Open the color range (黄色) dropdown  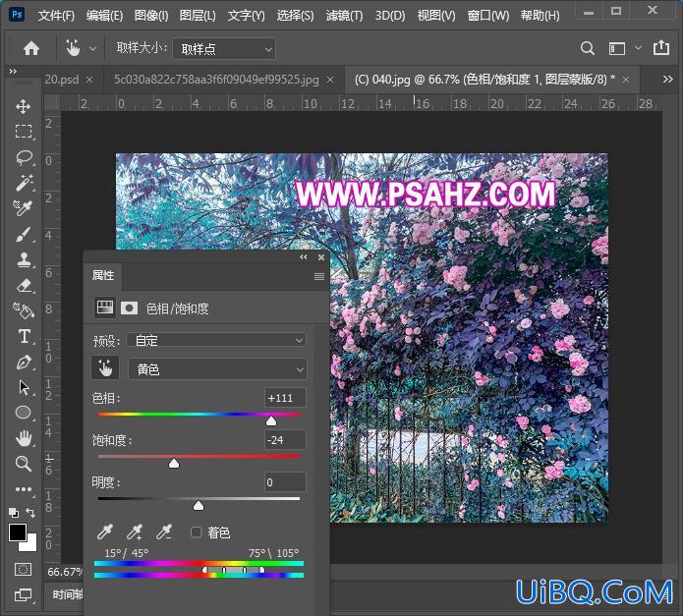[217, 369]
